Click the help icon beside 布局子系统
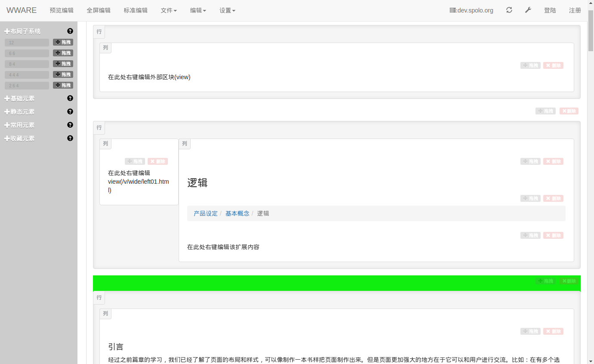594x364 pixels. click(x=70, y=31)
